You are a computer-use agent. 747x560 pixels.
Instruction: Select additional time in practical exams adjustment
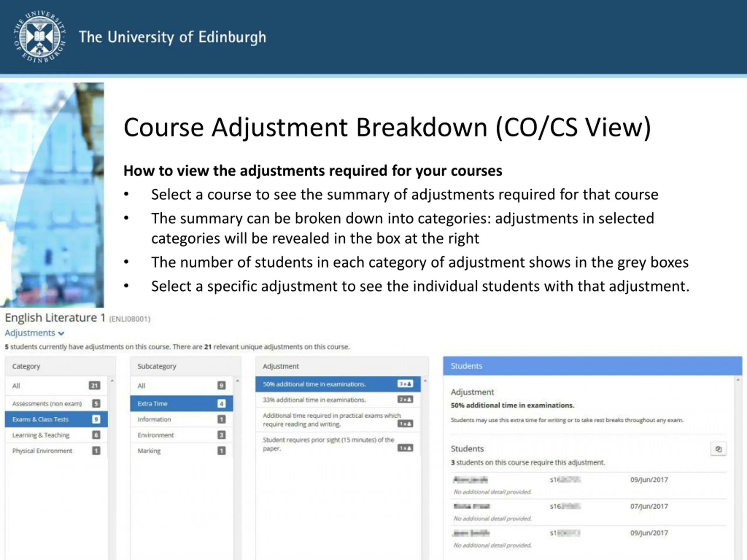point(338,420)
